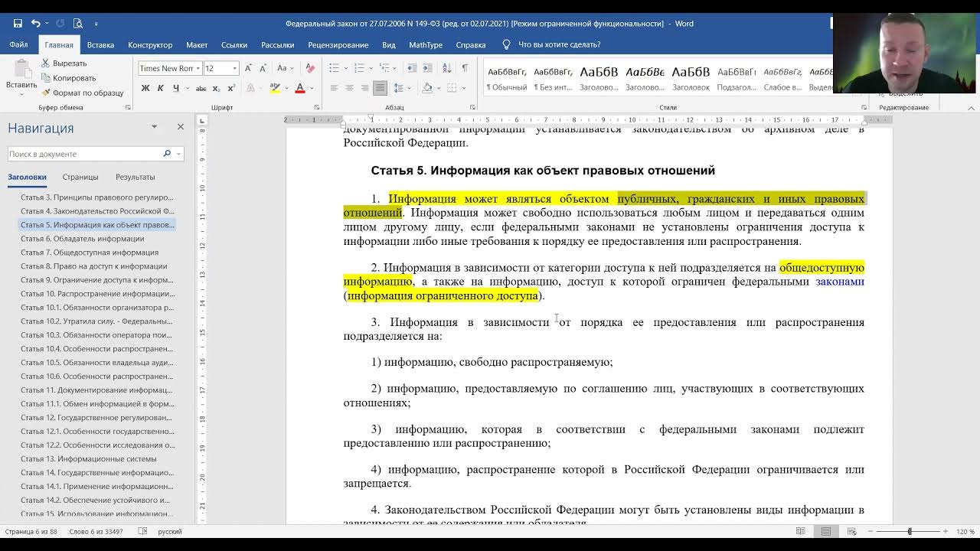The height and width of the screenshot is (551, 980).
Task: Toggle the show paragraph marks (¶) button
Action: [465, 68]
